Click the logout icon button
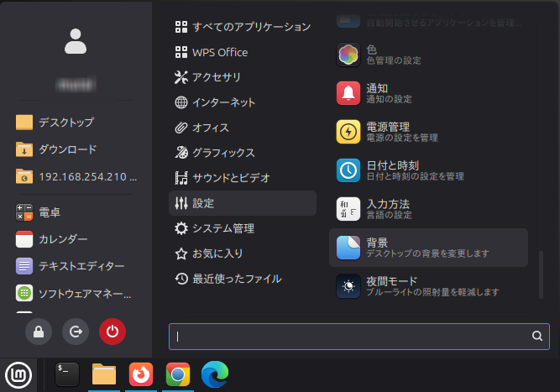The width and height of the screenshot is (560, 392). coord(76,332)
